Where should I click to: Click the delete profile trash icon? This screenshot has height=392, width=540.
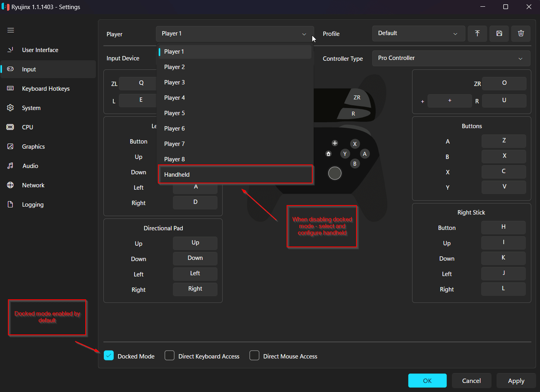coord(521,34)
